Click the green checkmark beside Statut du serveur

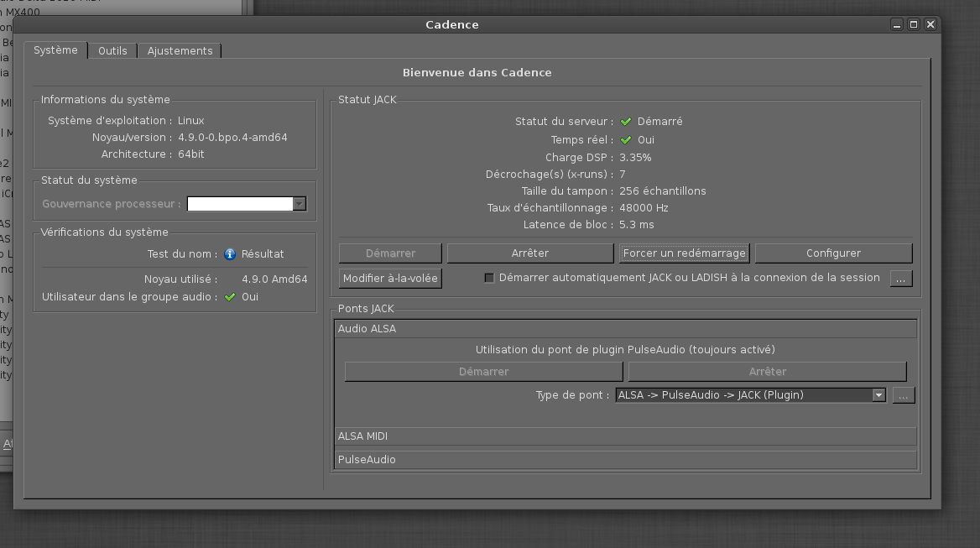626,121
